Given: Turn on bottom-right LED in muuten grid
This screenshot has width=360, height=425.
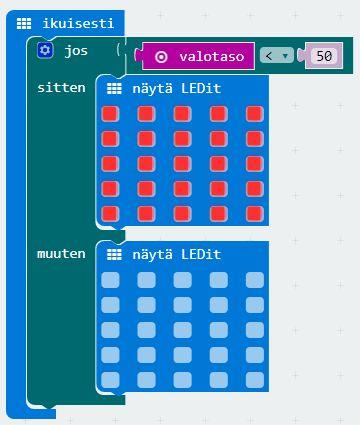Looking at the screenshot, I should coord(255,380).
